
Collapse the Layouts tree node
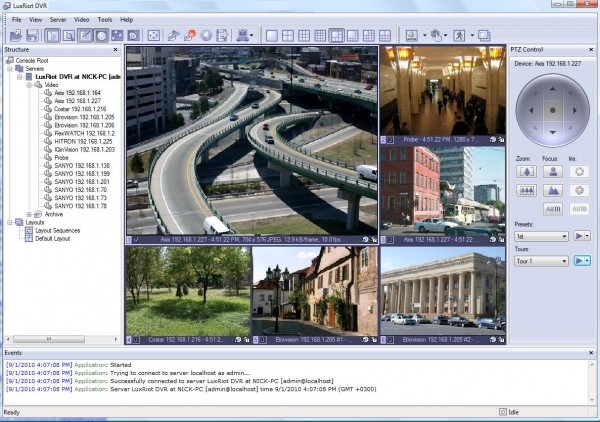(x=7, y=222)
